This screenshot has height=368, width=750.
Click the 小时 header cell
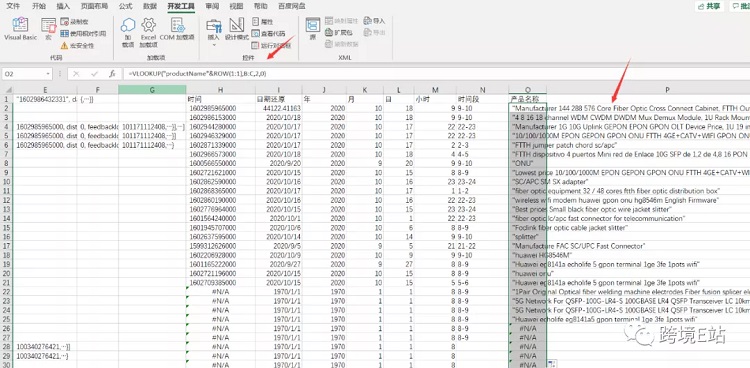[434, 100]
